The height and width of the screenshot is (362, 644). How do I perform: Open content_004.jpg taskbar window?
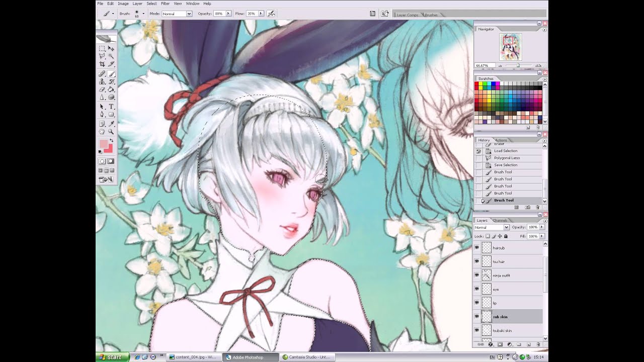pos(193,357)
